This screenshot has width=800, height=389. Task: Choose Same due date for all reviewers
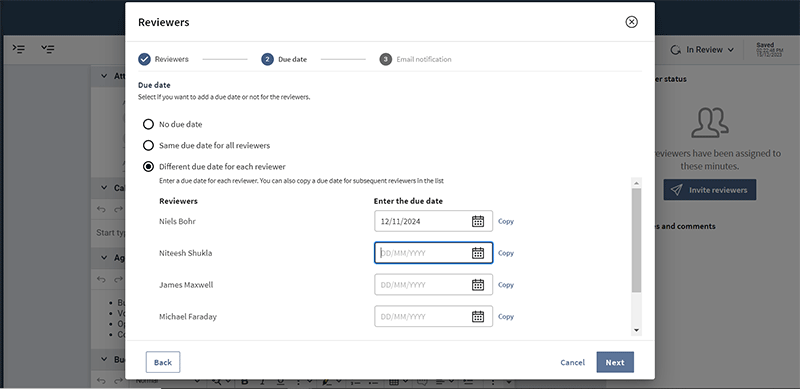point(148,145)
